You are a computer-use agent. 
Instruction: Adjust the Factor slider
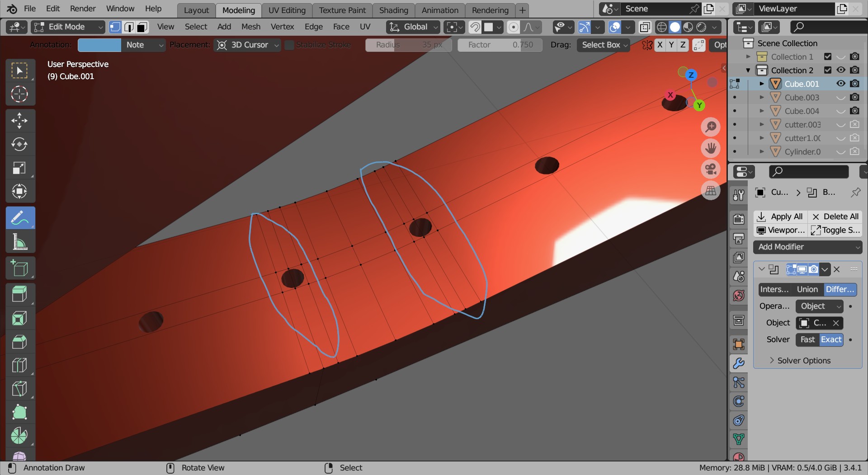click(500, 45)
